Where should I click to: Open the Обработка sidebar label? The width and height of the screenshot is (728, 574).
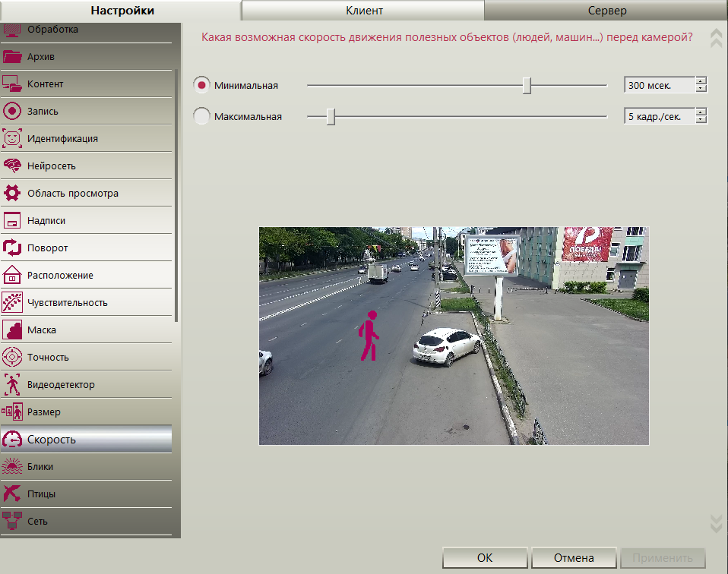tap(52, 30)
